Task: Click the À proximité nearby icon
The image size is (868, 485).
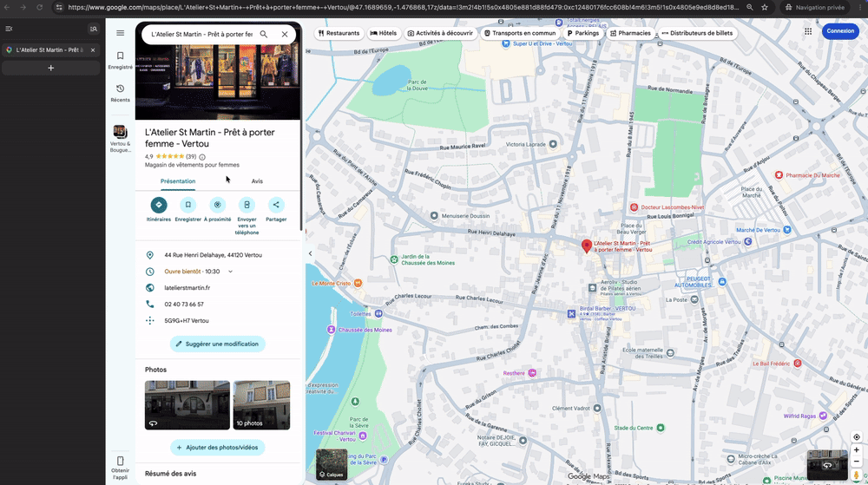Action: 218,205
